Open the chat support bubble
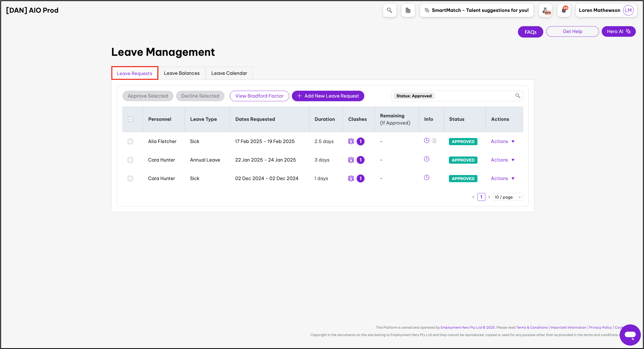Screen dimensions: 644x349 (630, 335)
